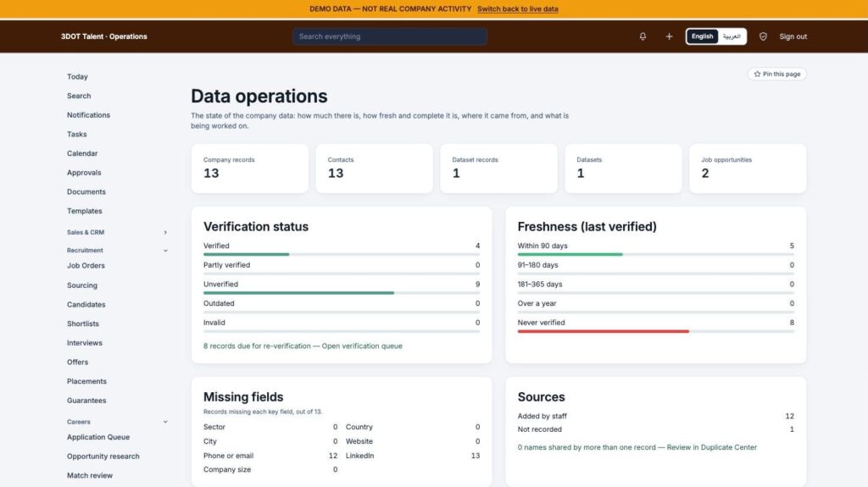The height and width of the screenshot is (487, 868).
Task: Click the Not recorded source row
Action: [656, 429]
